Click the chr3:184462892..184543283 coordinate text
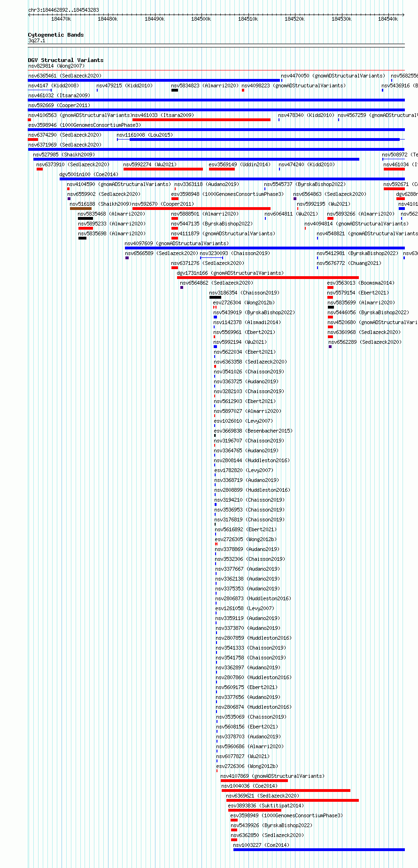Viewport: 418px width, 868px height. pos(63,10)
